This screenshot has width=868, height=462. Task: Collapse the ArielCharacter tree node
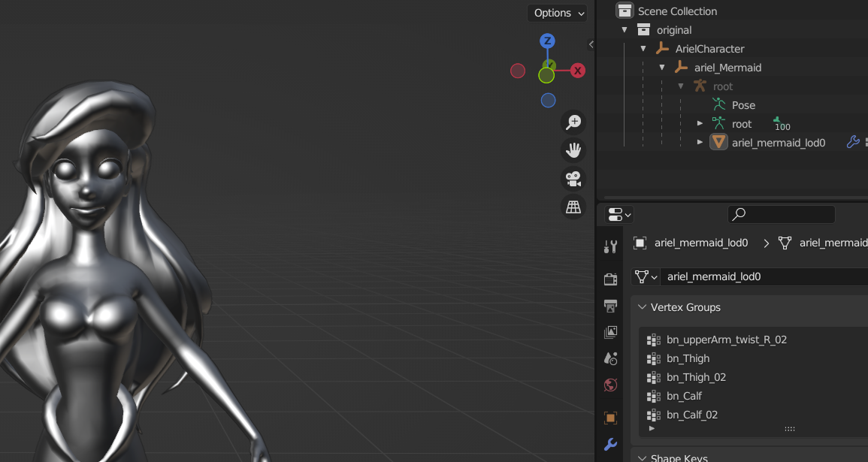click(x=643, y=49)
